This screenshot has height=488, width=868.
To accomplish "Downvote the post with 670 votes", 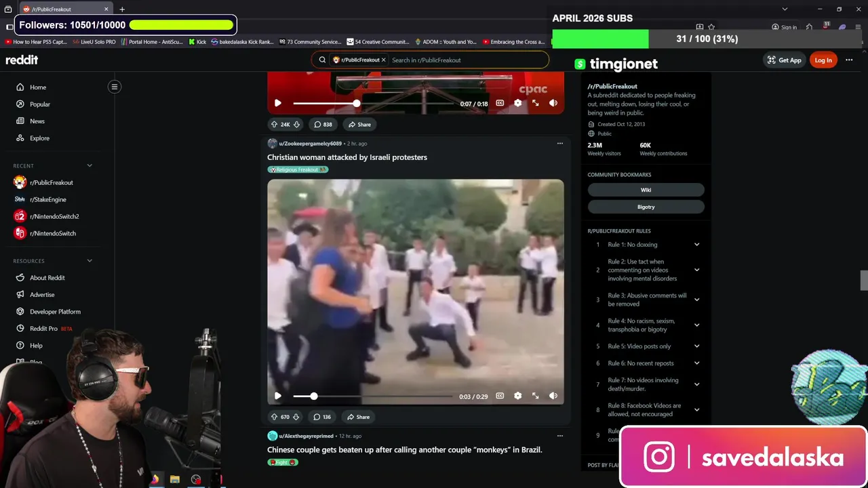I will (x=296, y=417).
